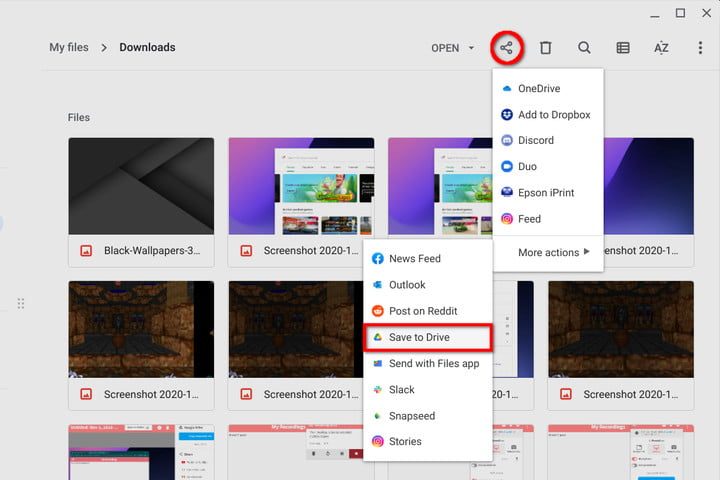This screenshot has width=720, height=480.
Task: Share to OneDrive
Action: click(548, 88)
